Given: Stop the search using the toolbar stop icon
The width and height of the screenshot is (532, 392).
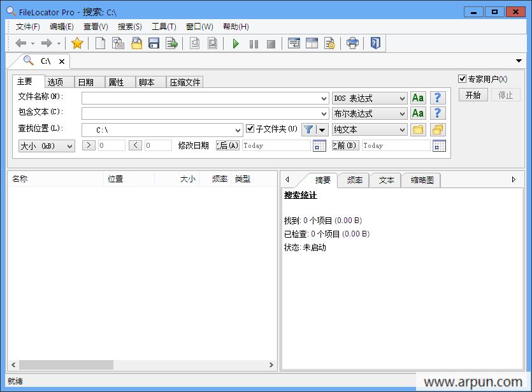Looking at the screenshot, I should point(270,43).
